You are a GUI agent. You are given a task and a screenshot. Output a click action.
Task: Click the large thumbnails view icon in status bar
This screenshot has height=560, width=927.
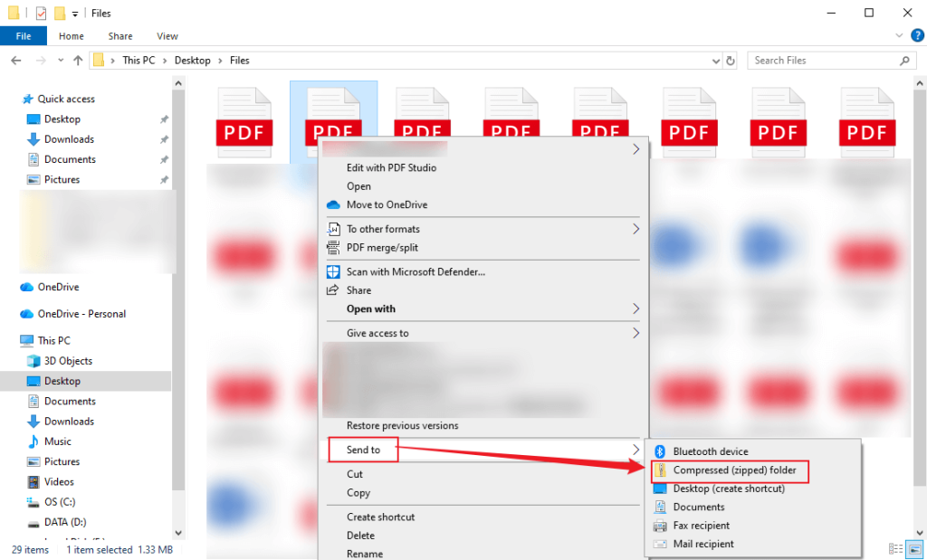[914, 549]
